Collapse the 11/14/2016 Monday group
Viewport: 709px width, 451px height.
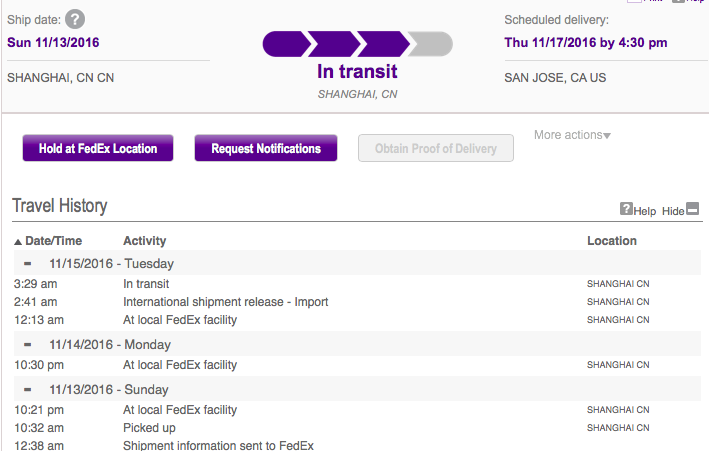click(28, 344)
